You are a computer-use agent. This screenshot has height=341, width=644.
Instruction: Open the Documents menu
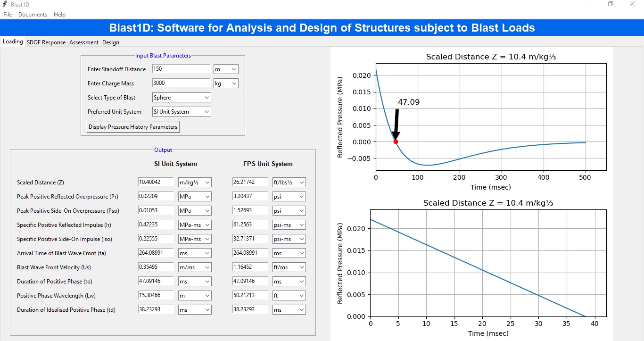pyautogui.click(x=33, y=15)
